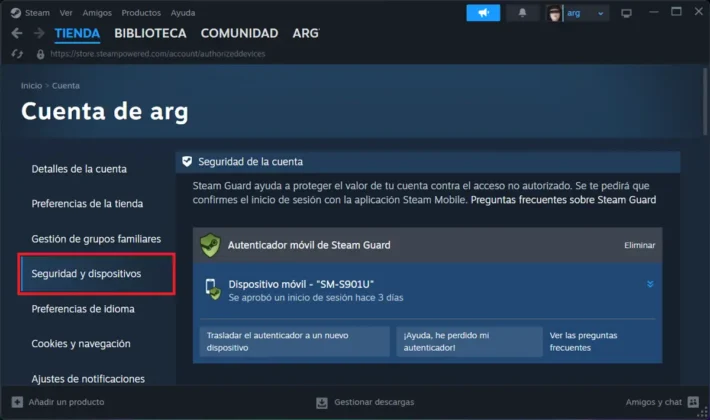Click the Steam logo icon in menu bar
710x420 pixels.
click(x=16, y=13)
